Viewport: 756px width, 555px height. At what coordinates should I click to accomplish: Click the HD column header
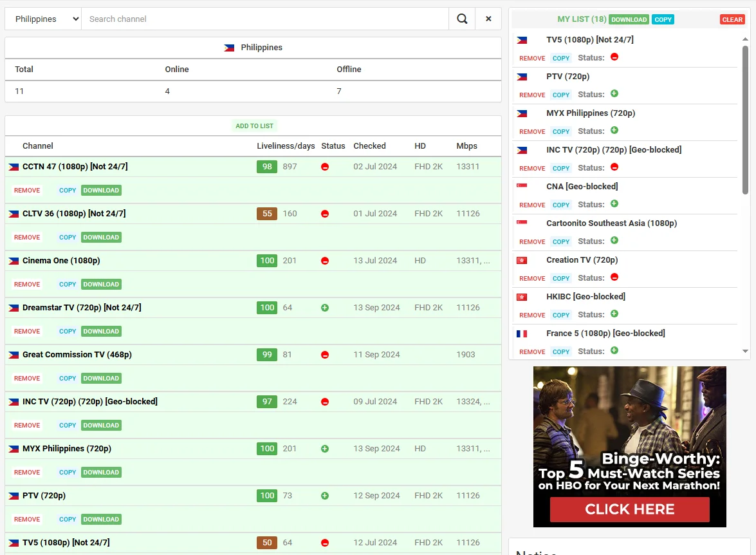tap(420, 146)
